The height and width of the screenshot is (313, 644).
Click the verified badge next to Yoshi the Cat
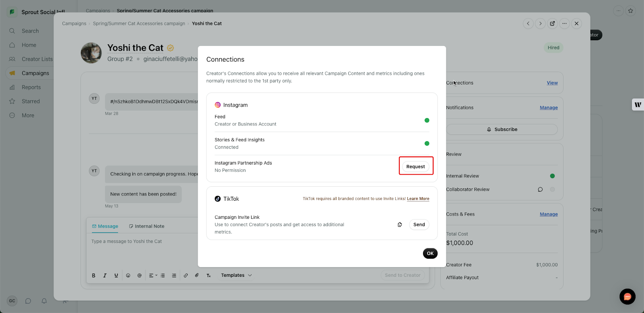click(x=170, y=48)
